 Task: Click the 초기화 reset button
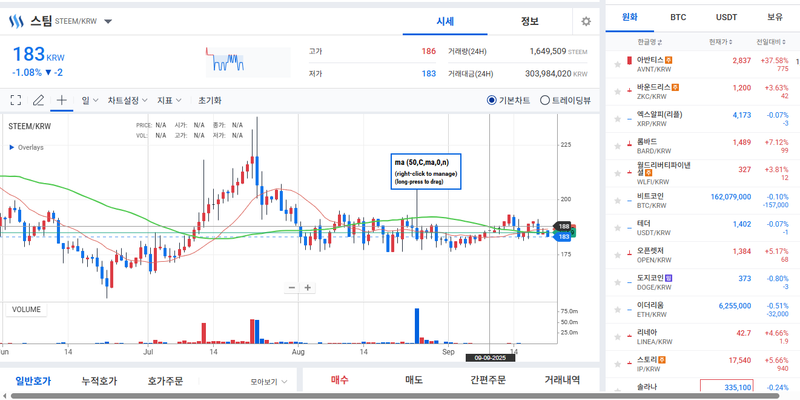210,100
